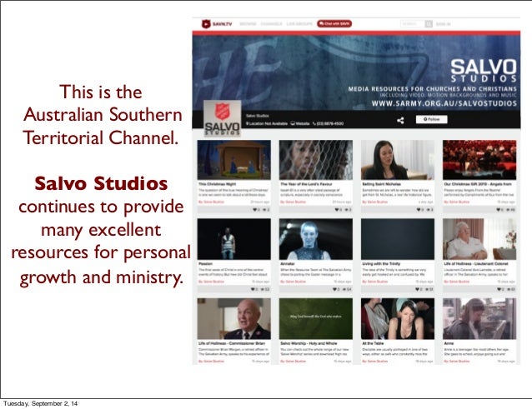Click By Salvo Studios under Selling Saint Nicholas
The height and width of the screenshot is (409, 532).
point(375,202)
